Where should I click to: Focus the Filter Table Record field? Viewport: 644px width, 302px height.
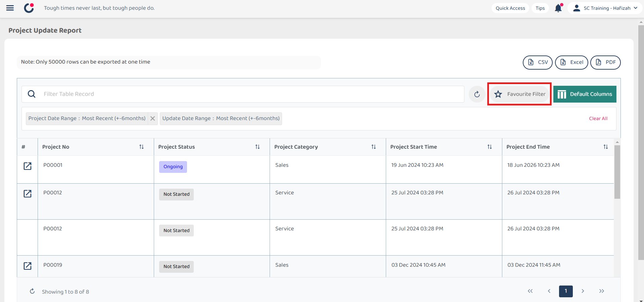tap(243, 94)
